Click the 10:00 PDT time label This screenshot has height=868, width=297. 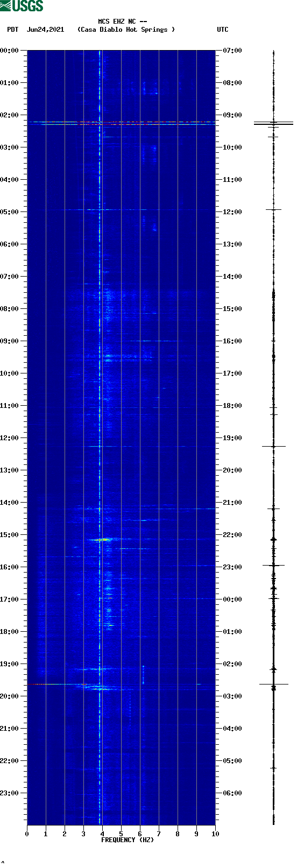[x=10, y=373]
